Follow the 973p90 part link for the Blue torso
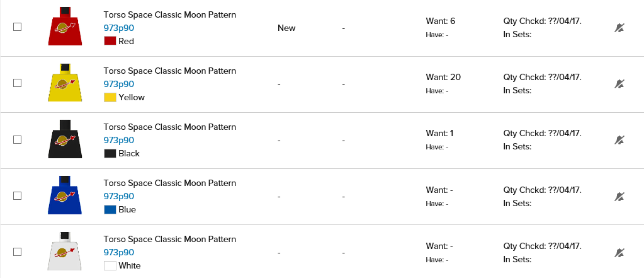 pyautogui.click(x=119, y=196)
